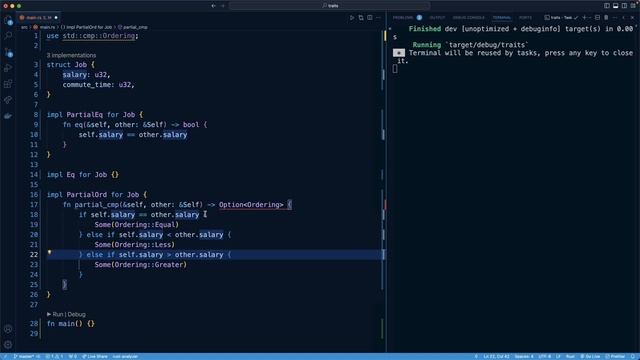Click Prettier in the status bar

[x=616, y=356]
